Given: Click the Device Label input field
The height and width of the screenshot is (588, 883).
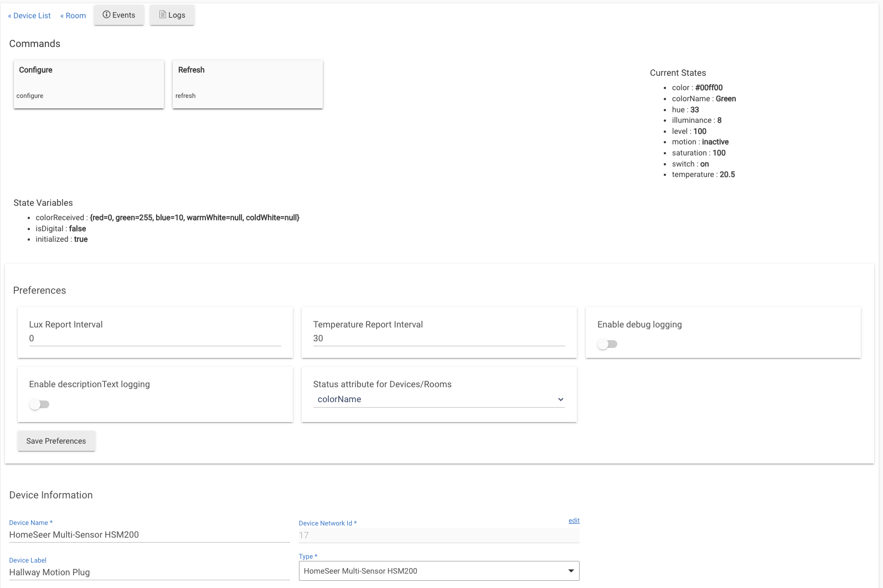Looking at the screenshot, I should (149, 573).
